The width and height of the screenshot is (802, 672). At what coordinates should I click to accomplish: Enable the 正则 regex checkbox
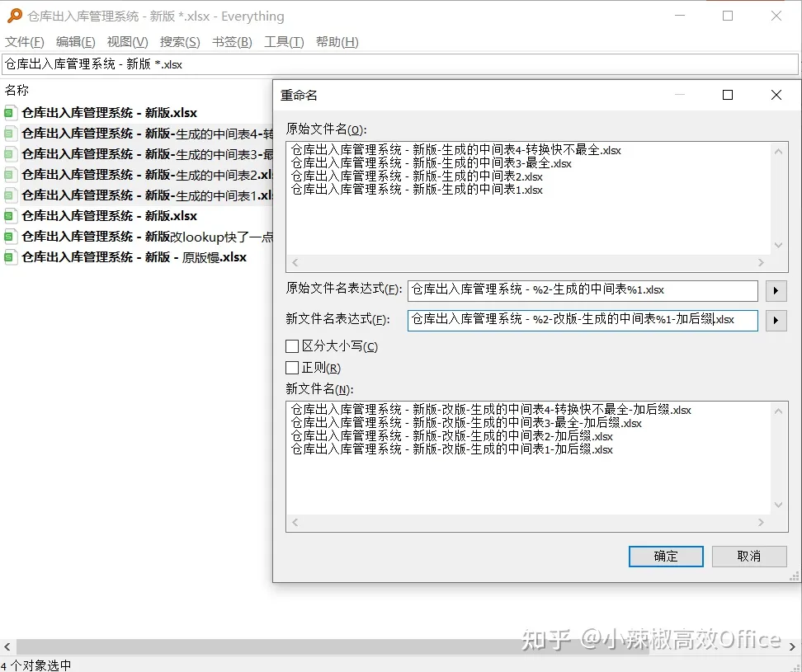coord(292,367)
